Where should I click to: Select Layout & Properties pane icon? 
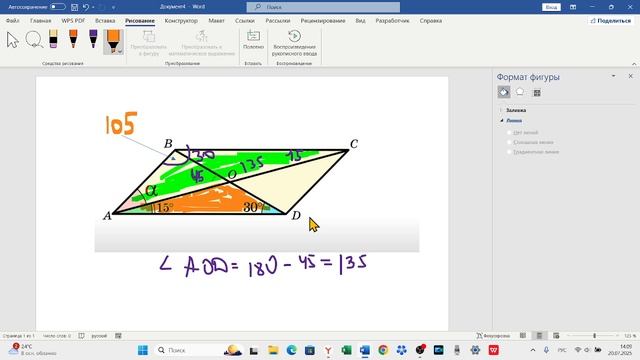(537, 93)
